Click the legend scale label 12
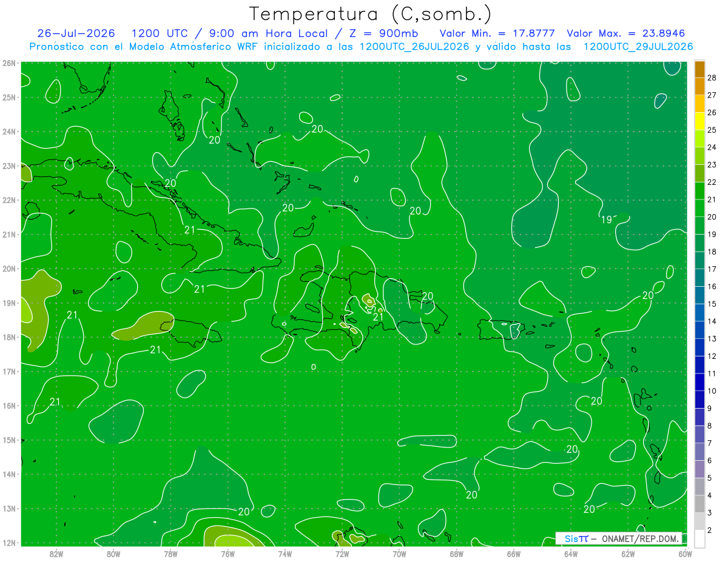 pos(712,356)
